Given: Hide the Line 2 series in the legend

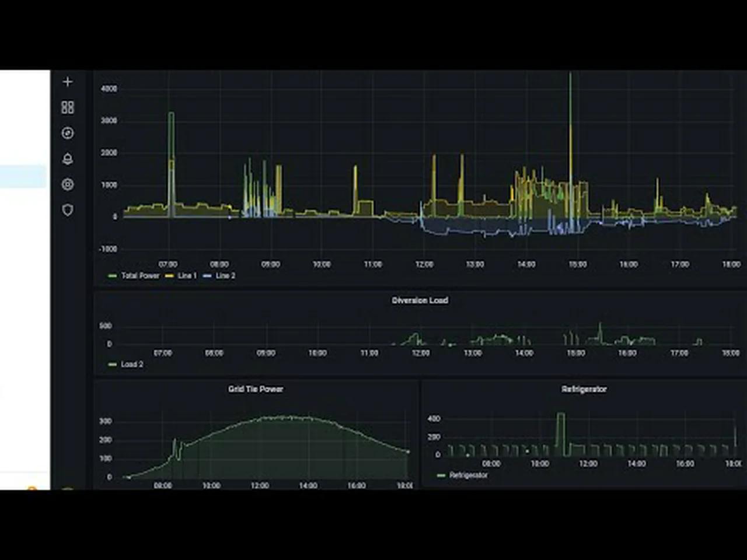Looking at the screenshot, I should tap(225, 275).
